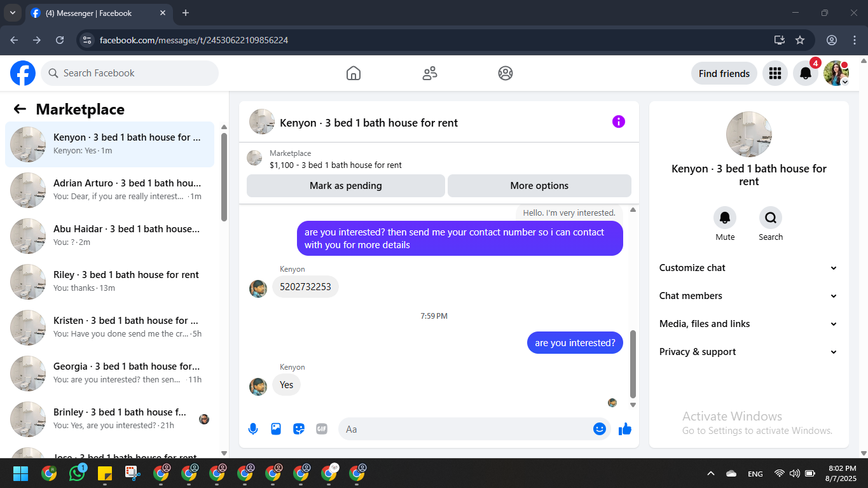The width and height of the screenshot is (868, 488).
Task: Open the Kenyon conversation in list
Action: [x=109, y=144]
